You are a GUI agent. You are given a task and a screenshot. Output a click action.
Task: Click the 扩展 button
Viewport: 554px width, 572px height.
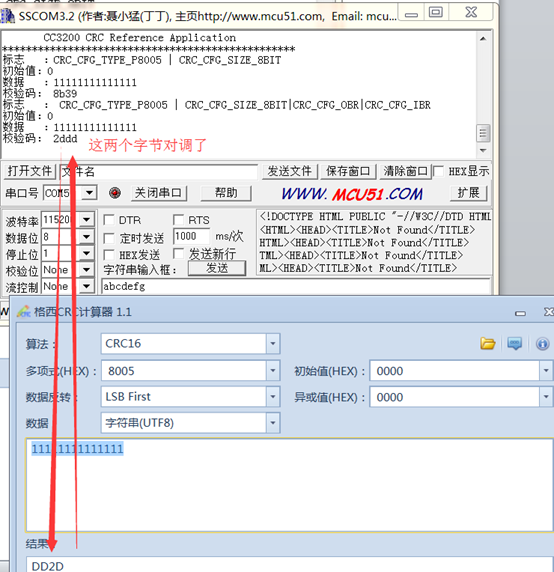(469, 193)
